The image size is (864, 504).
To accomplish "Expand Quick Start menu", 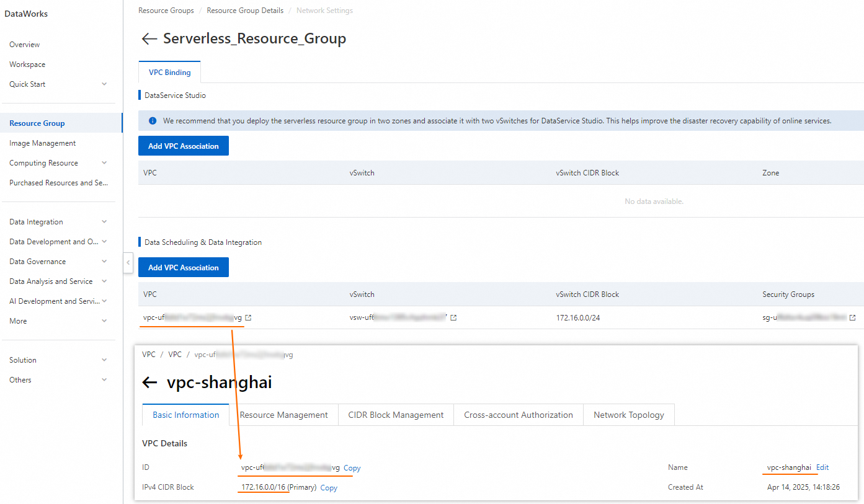I will click(104, 84).
